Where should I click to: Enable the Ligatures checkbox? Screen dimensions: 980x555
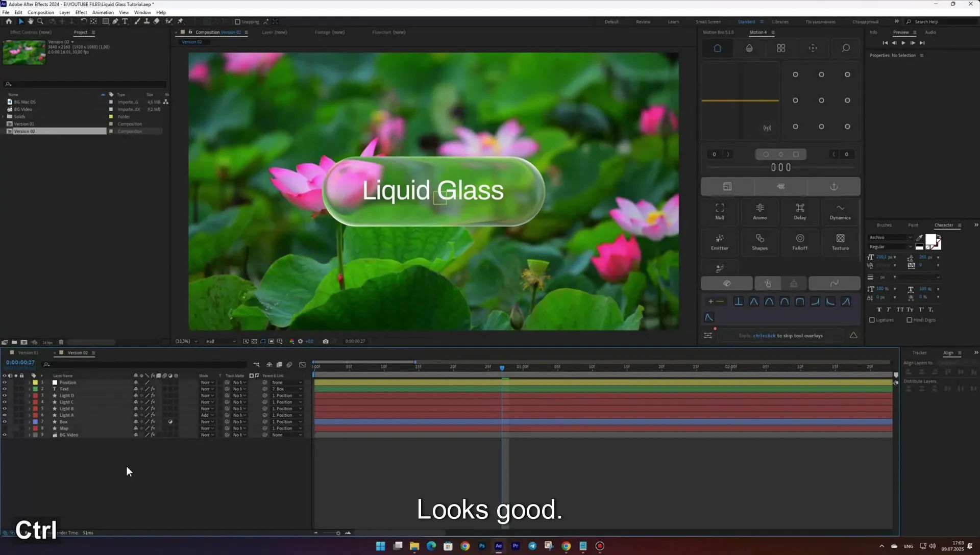[872, 320]
